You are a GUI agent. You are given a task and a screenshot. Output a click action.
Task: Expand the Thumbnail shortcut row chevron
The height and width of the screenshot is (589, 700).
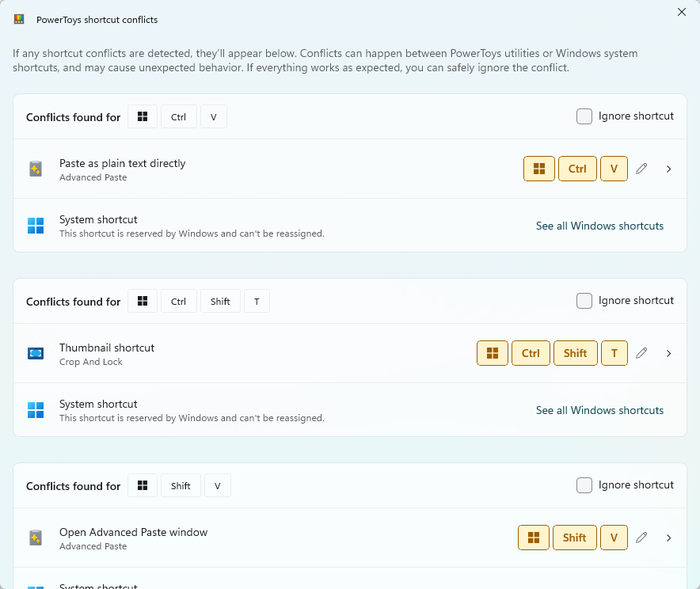pyautogui.click(x=669, y=352)
